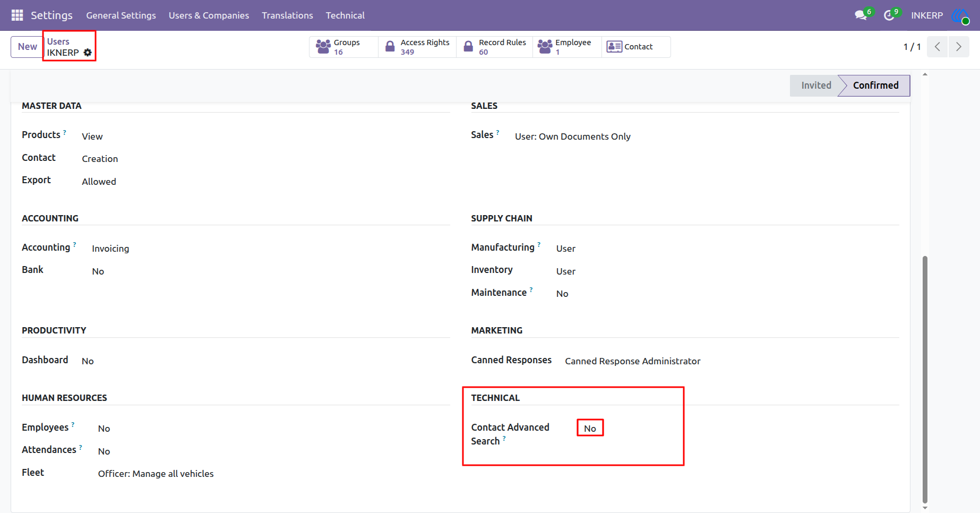Open the Inventory access dropdown

tap(566, 271)
